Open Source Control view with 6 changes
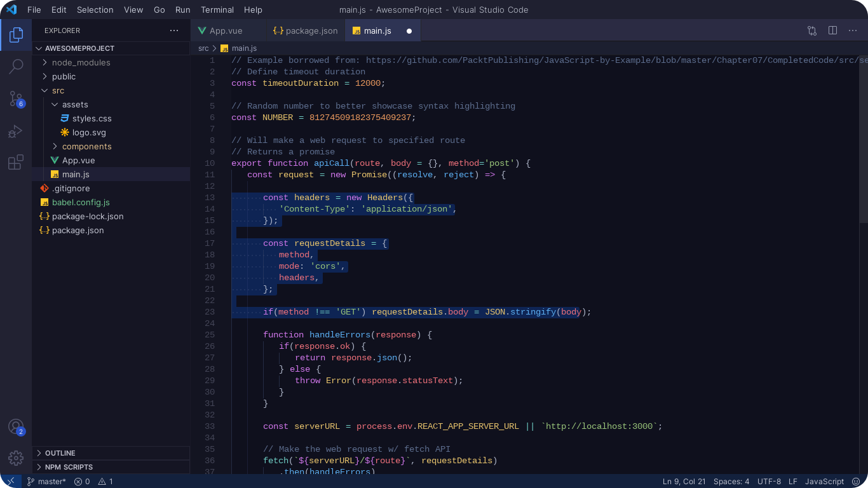 [16, 98]
